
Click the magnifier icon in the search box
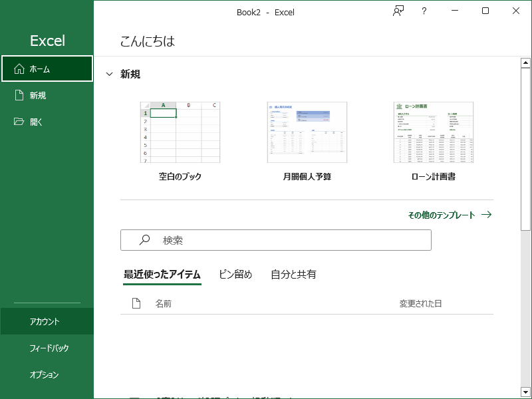click(x=144, y=240)
